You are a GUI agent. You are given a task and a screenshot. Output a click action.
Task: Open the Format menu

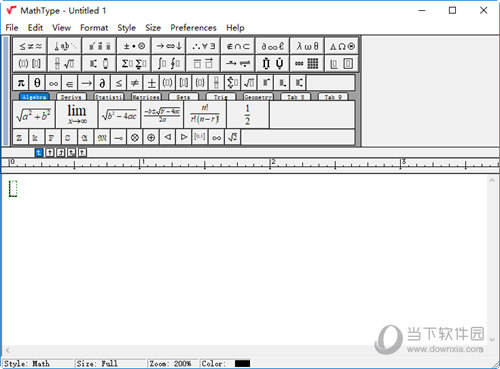click(x=94, y=28)
